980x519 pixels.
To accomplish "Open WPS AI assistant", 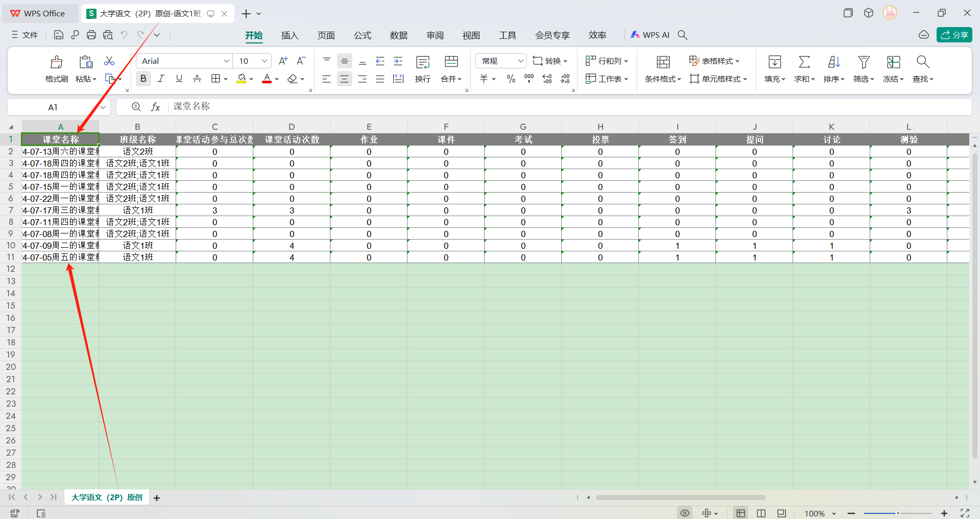I will [x=650, y=35].
